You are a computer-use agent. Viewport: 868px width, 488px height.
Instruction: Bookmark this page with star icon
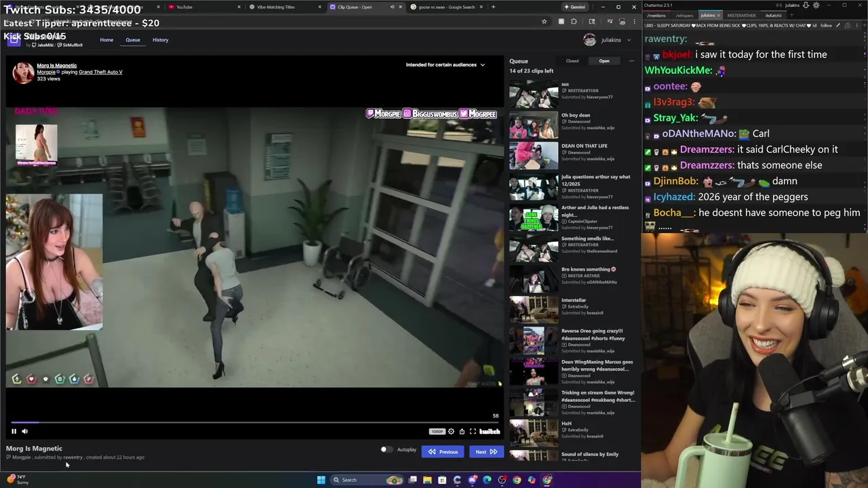point(544,22)
